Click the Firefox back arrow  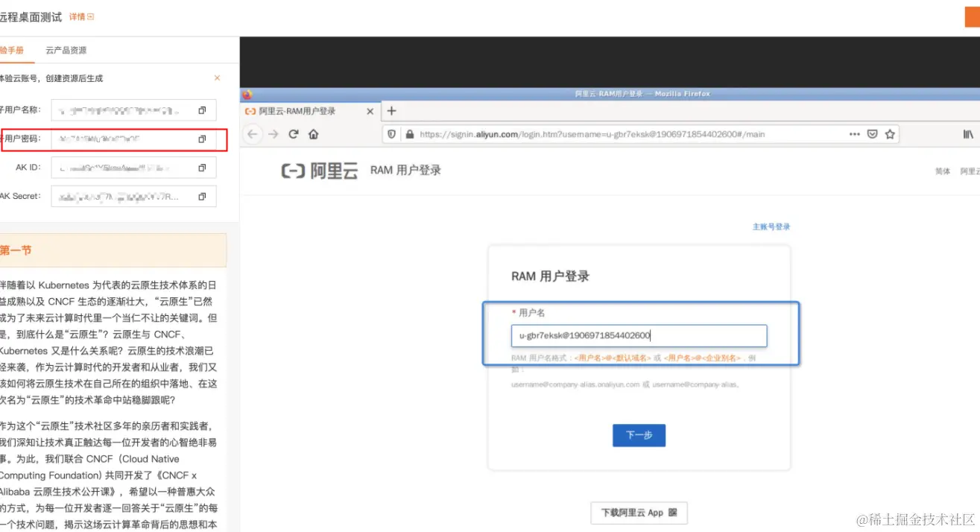(253, 134)
